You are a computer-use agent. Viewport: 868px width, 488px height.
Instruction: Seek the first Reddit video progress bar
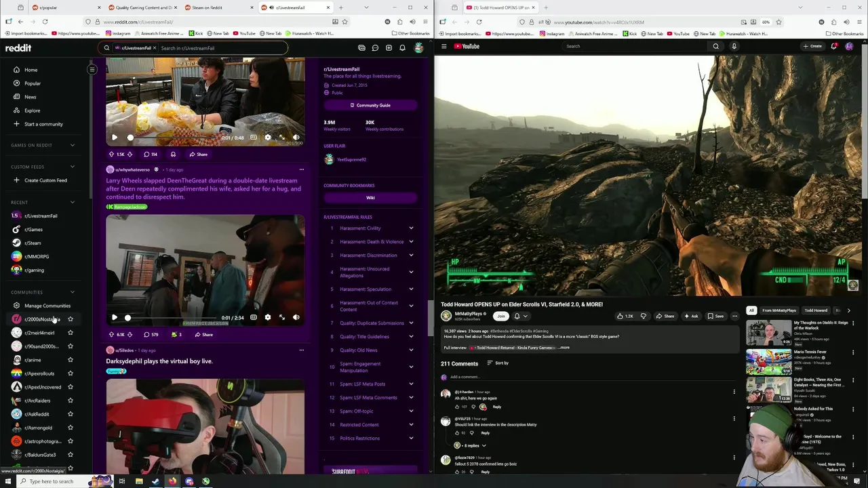coord(172,137)
